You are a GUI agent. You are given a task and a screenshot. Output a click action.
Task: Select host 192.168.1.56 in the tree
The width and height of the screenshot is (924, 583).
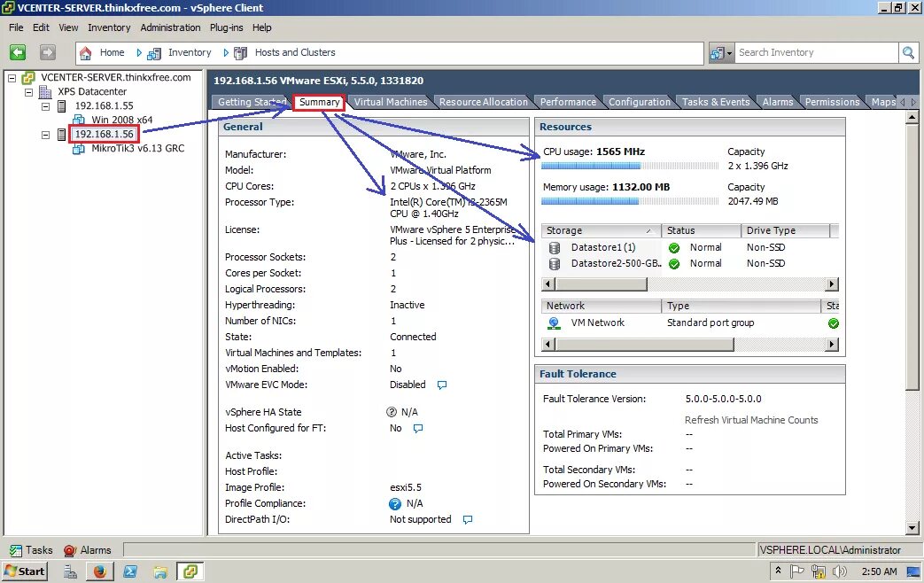[105, 135]
